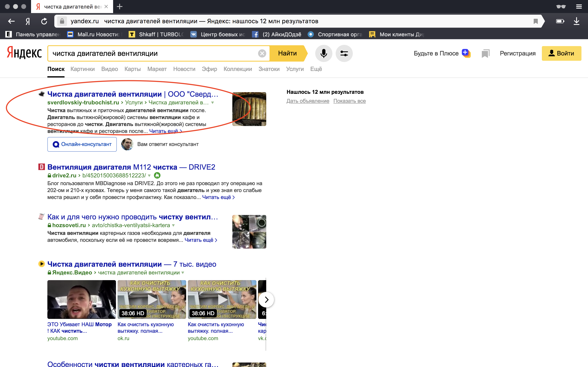Screen dimensions: 588x367
Task: Click inside the Yandex search input field
Action: coord(153,53)
